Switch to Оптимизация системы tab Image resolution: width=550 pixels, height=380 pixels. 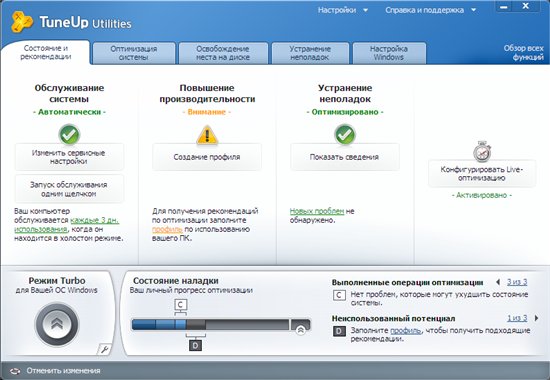point(134,53)
